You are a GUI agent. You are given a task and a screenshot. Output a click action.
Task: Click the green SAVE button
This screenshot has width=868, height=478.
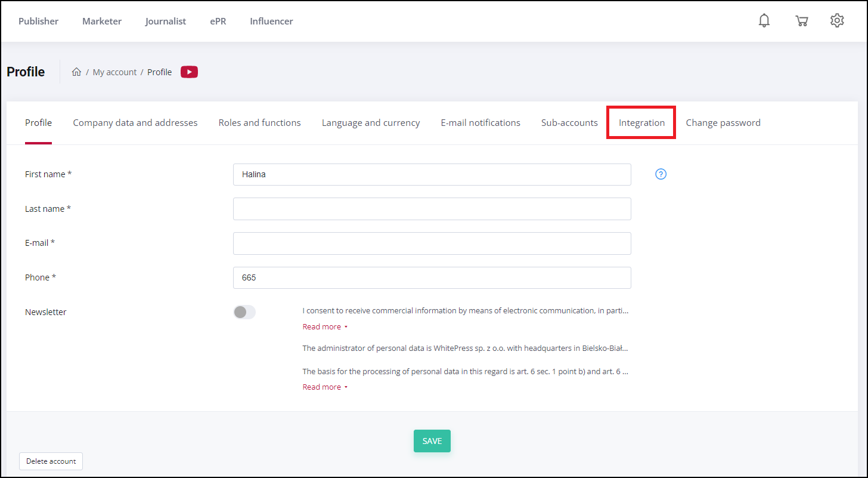(x=432, y=441)
